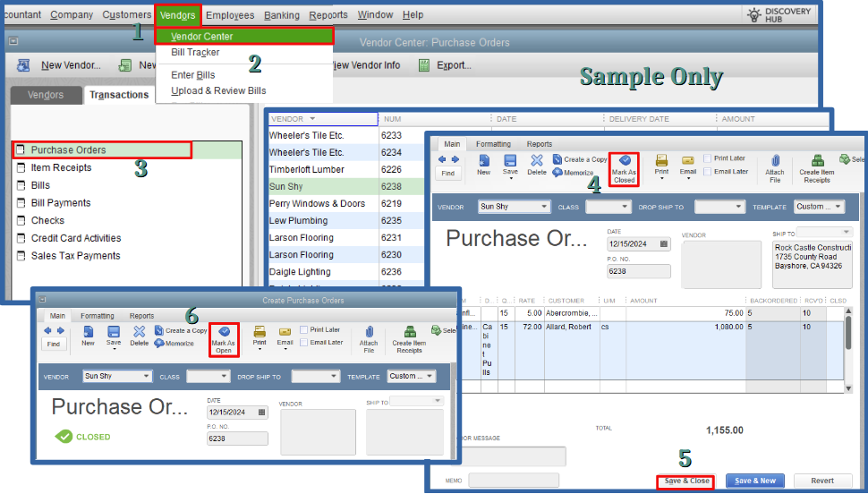Screen dimensions: 868x494
Task: Check Email Later in right window
Action: click(x=707, y=172)
